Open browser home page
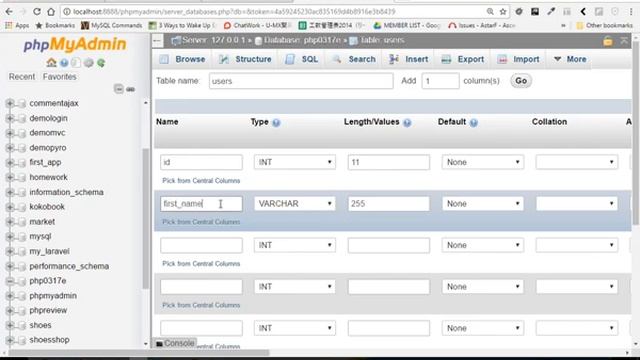This screenshot has height=360, width=640. pos(51,12)
